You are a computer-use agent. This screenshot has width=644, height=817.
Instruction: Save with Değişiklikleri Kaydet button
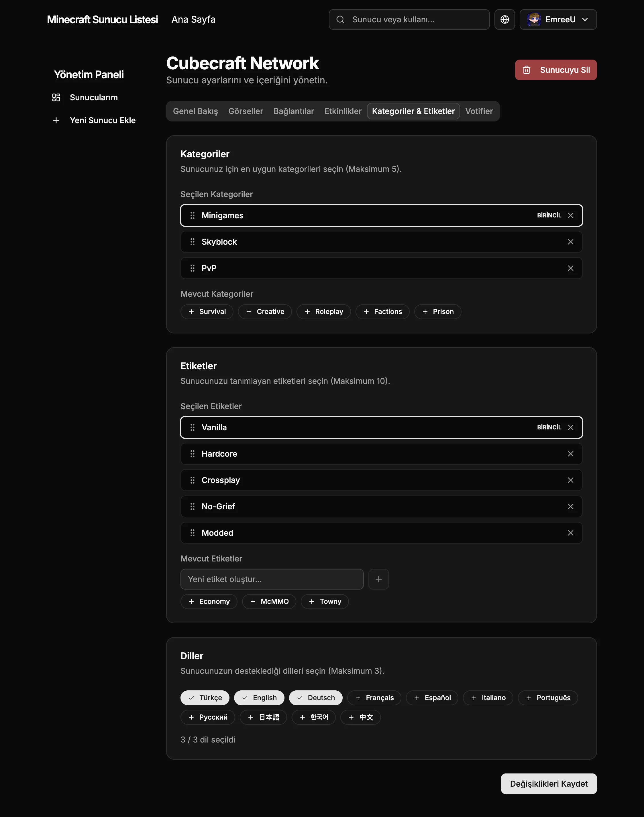click(x=549, y=784)
